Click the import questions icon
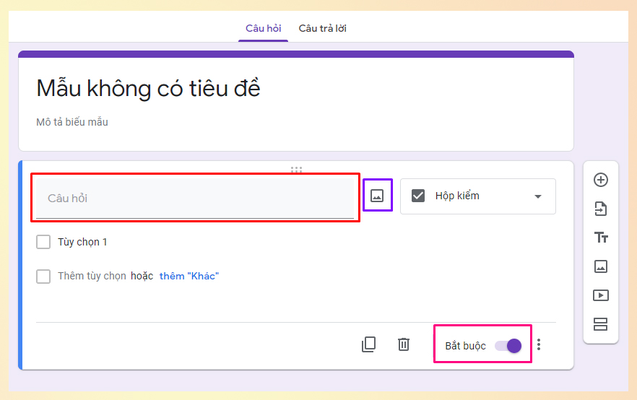Viewport: 637px width, 400px height. [x=600, y=209]
